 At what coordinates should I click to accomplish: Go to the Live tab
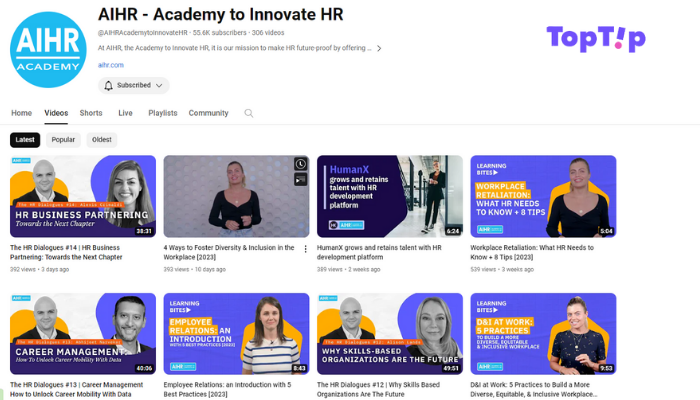click(x=125, y=113)
